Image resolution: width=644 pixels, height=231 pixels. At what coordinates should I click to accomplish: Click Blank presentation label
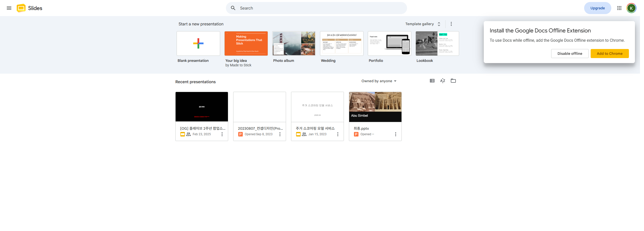click(193, 61)
